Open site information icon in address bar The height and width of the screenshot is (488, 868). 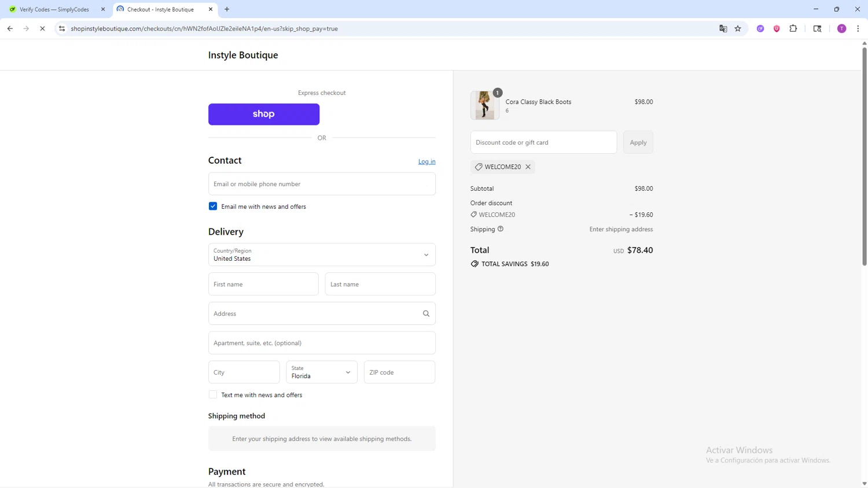click(x=62, y=28)
